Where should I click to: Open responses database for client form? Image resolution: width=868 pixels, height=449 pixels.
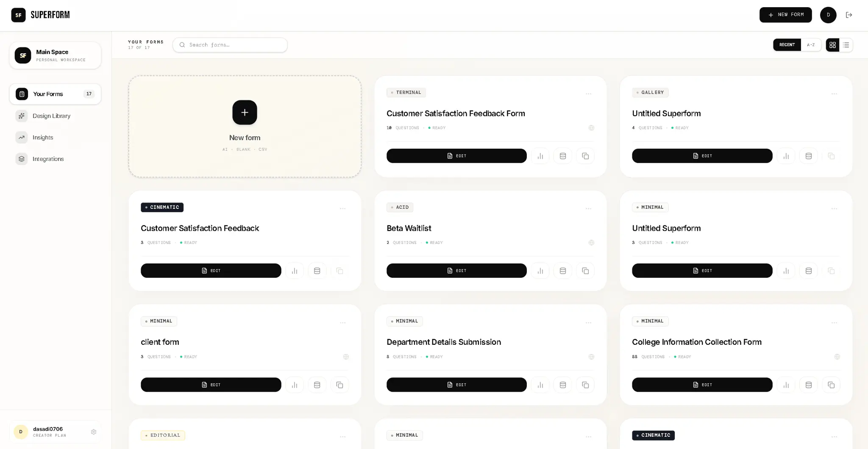pos(317,385)
